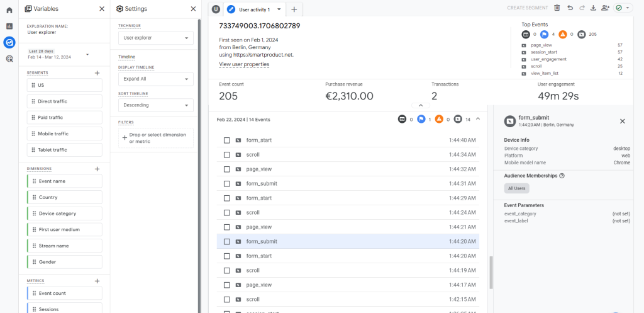Image resolution: width=644 pixels, height=313 pixels.
Task: Open the Sort Timeline Descending dropdown
Action: click(156, 105)
